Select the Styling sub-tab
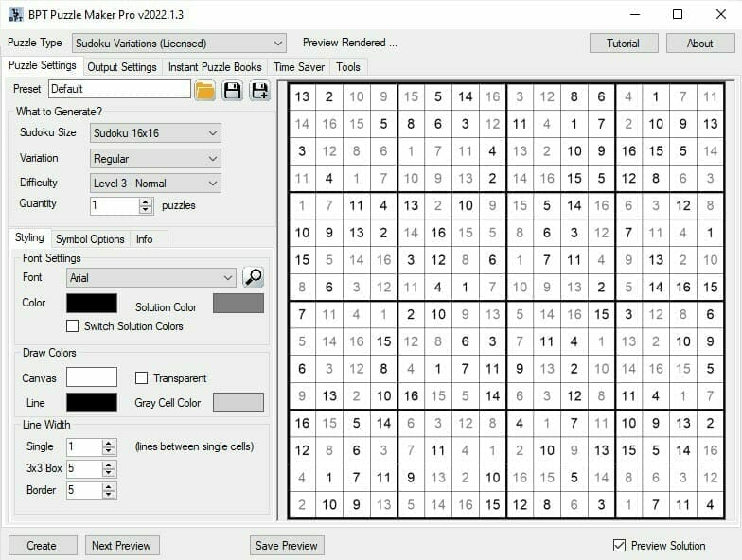Image resolution: width=742 pixels, height=560 pixels. click(29, 237)
